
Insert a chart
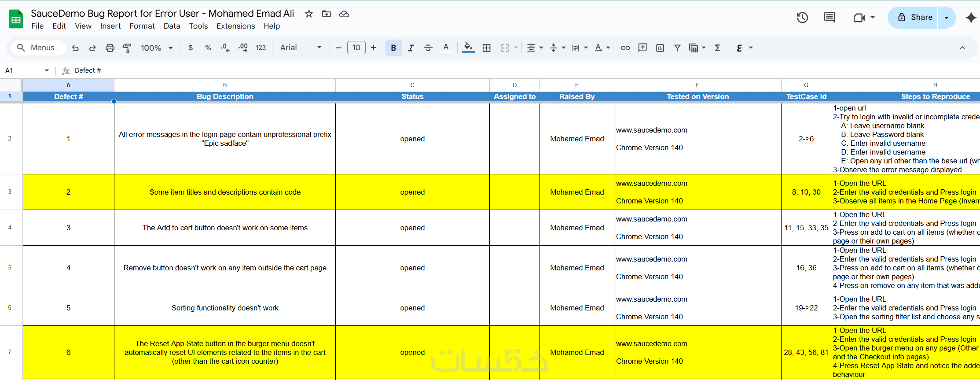[660, 48]
